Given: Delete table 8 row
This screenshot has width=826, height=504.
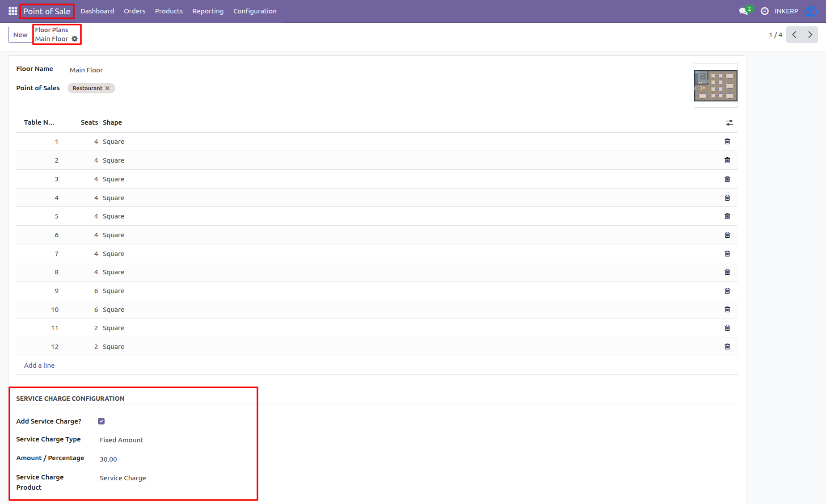Looking at the screenshot, I should 727,272.
